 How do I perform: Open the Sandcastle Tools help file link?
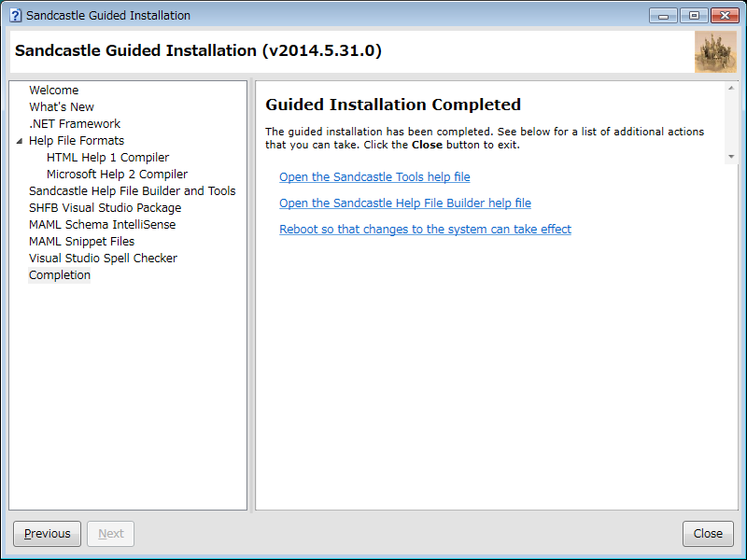(374, 177)
